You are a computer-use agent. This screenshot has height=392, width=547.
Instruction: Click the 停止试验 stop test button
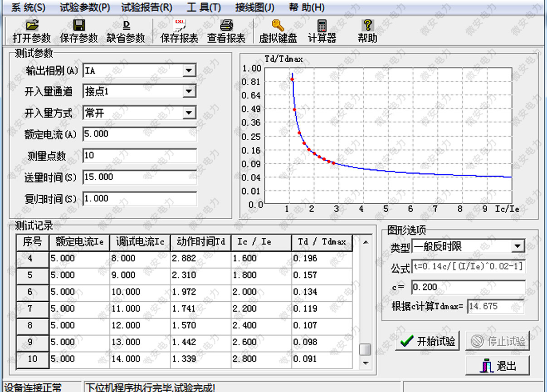498,341
